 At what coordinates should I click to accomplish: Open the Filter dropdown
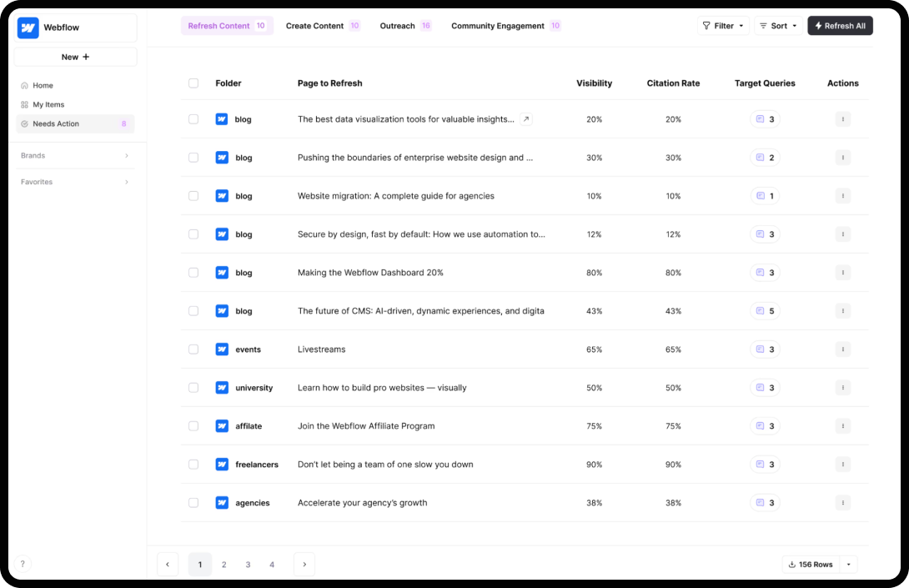(x=723, y=26)
